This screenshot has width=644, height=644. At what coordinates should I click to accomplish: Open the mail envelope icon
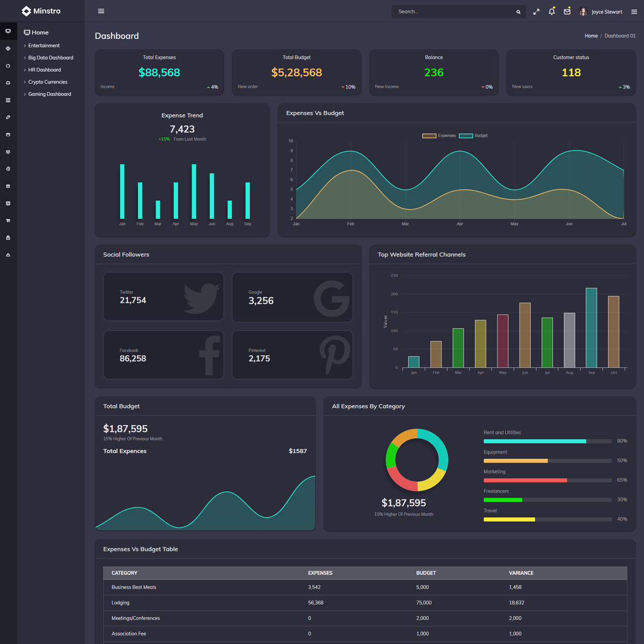567,11
